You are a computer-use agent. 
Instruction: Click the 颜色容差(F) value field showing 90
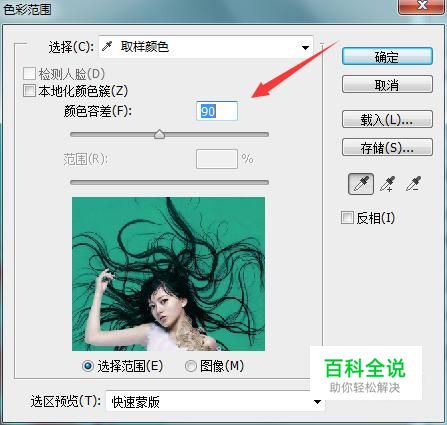(x=217, y=111)
